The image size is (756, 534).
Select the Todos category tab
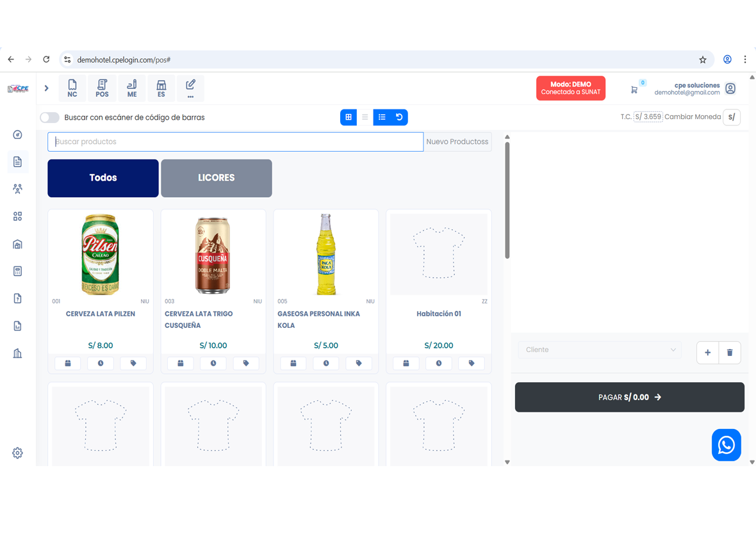click(x=103, y=178)
